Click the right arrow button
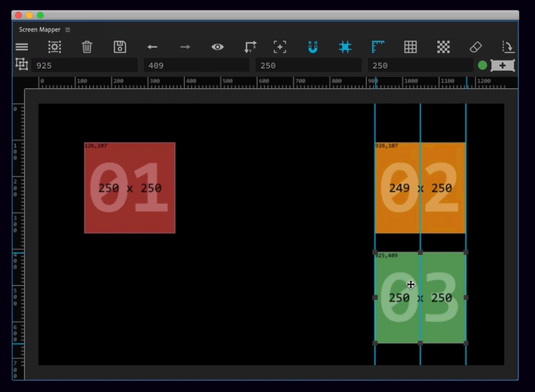 click(x=185, y=47)
